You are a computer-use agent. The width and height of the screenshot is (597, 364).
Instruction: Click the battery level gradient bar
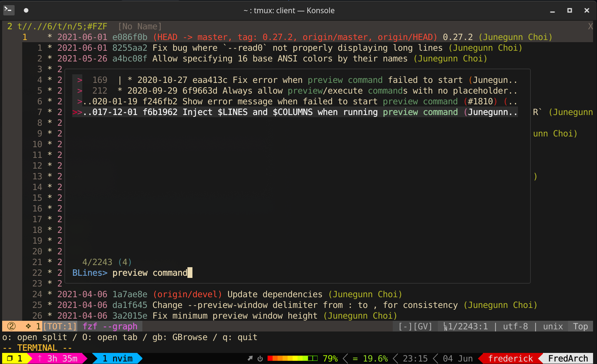coord(292,358)
